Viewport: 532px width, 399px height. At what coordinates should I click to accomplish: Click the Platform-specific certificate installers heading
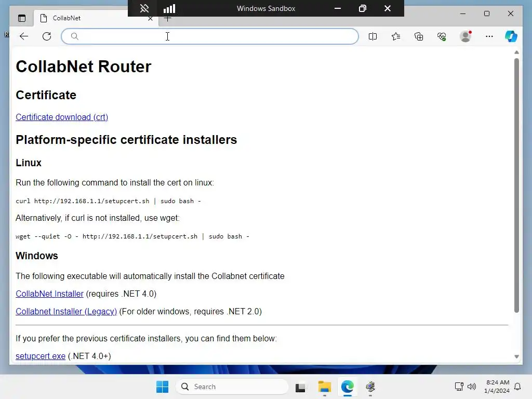(x=126, y=140)
